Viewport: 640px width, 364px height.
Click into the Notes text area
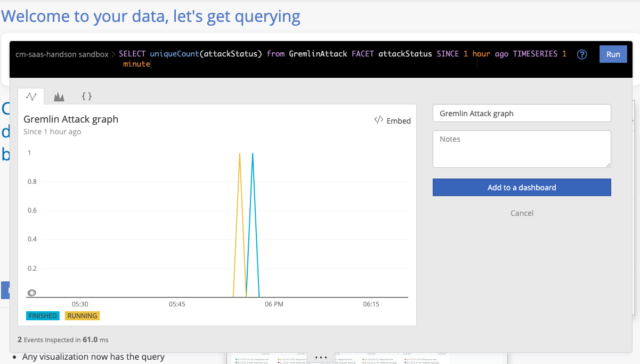522,149
